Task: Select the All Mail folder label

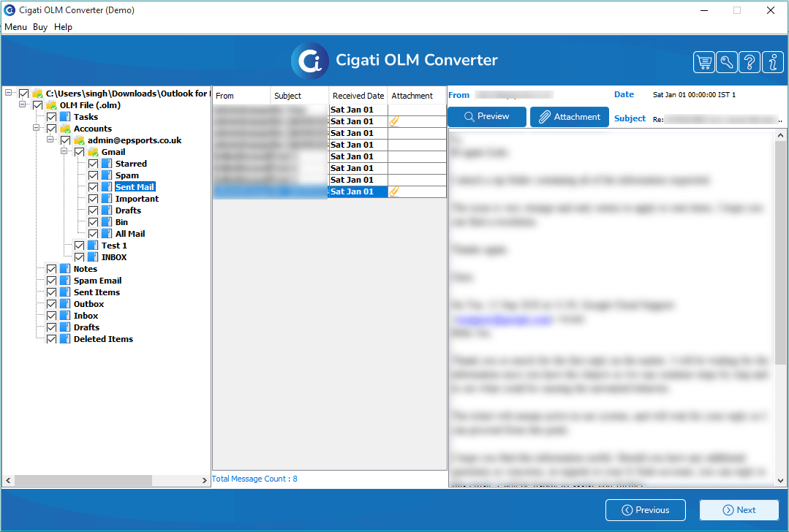Action: (x=130, y=234)
